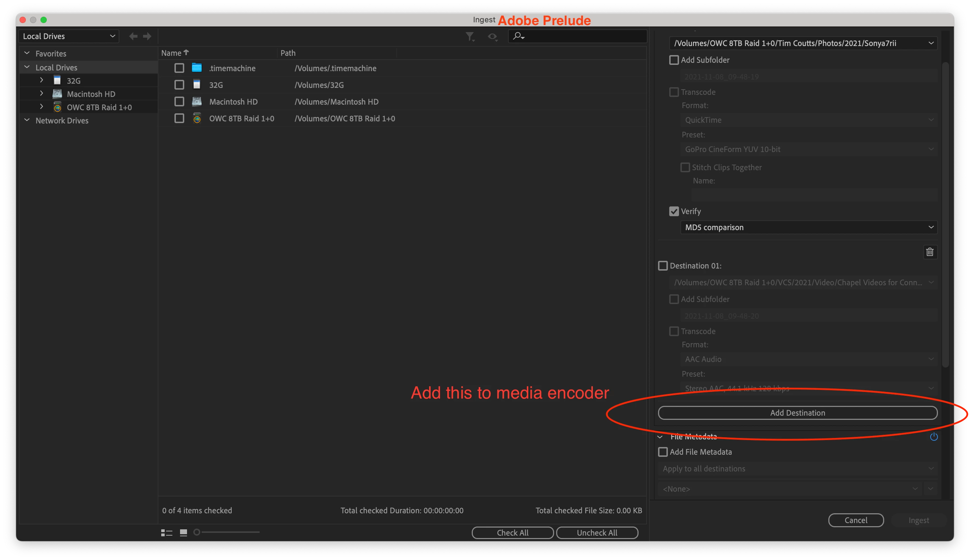
Task: Check the Macintosh HD file checkbox
Action: pyautogui.click(x=179, y=101)
